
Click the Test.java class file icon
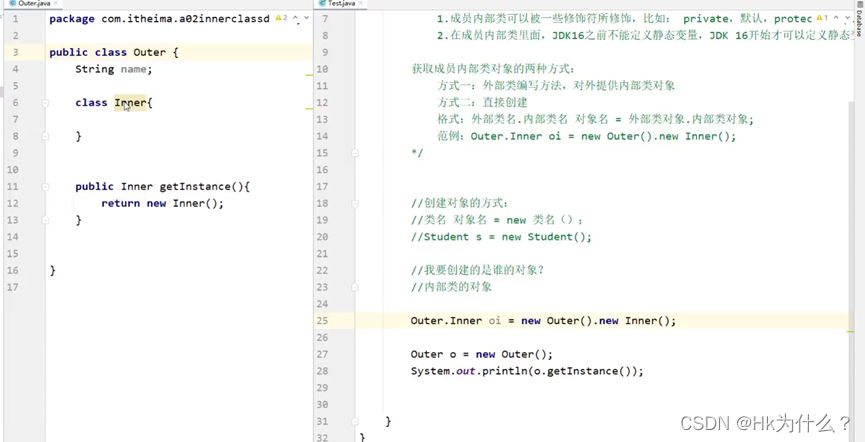point(323,3)
